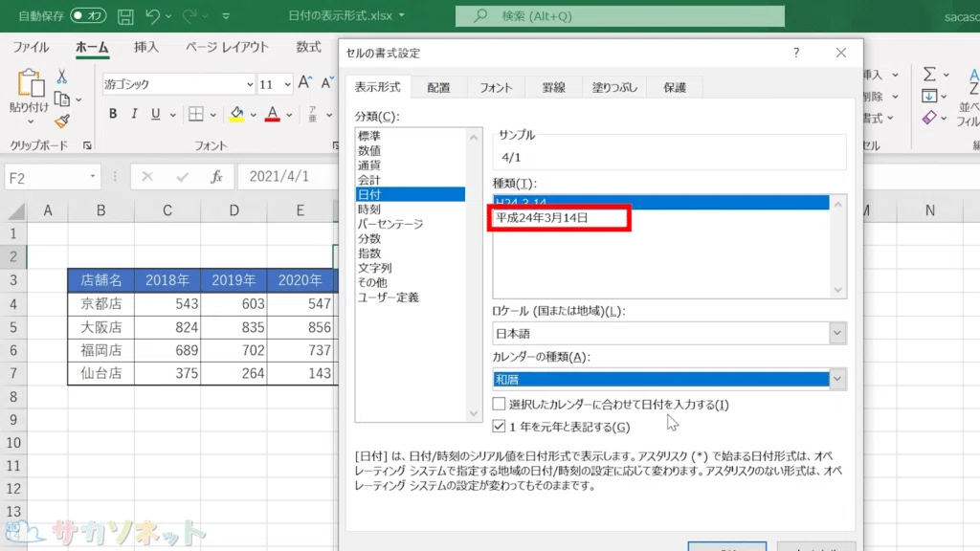The image size is (980, 551).
Task: Open the 数式 ribbon tab
Action: [x=308, y=48]
